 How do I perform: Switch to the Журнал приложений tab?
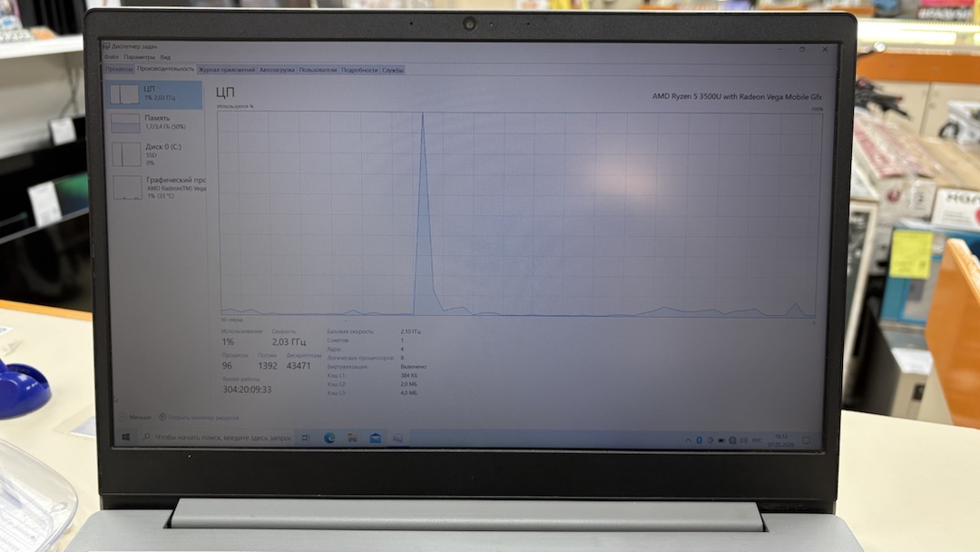pos(227,70)
